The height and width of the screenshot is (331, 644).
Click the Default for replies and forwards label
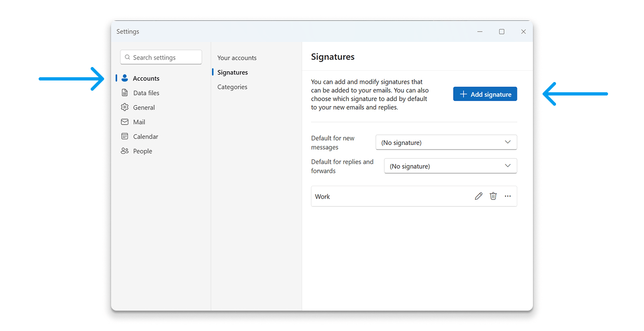[x=342, y=166]
